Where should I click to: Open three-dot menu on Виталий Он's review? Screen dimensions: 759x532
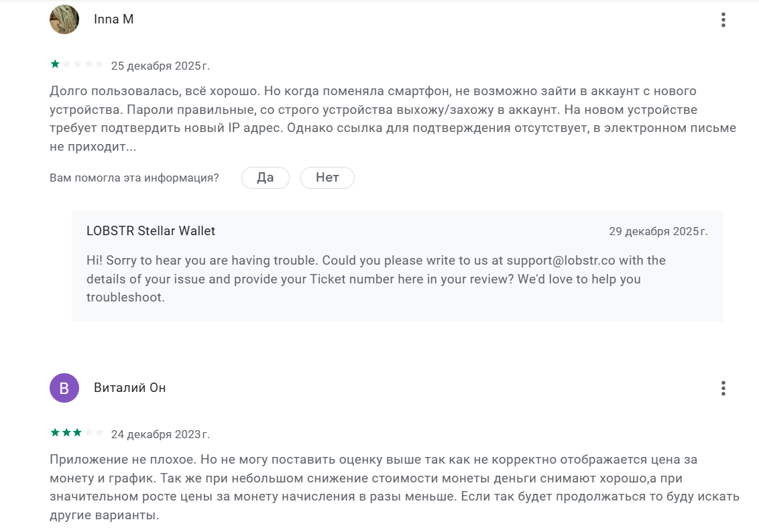coord(723,388)
